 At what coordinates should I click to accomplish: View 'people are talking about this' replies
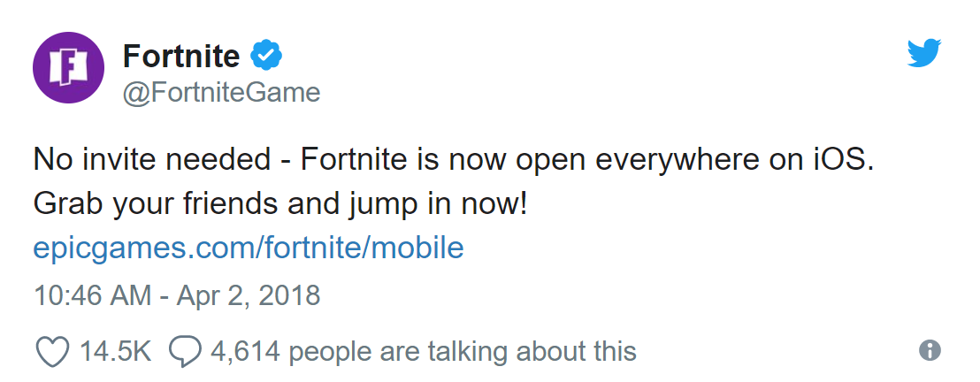click(463, 352)
